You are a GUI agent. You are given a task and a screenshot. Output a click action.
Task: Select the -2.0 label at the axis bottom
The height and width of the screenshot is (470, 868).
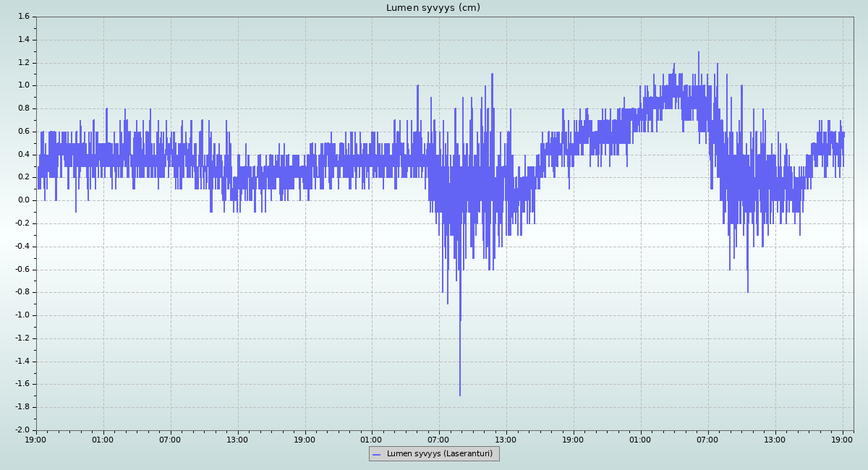coord(21,430)
